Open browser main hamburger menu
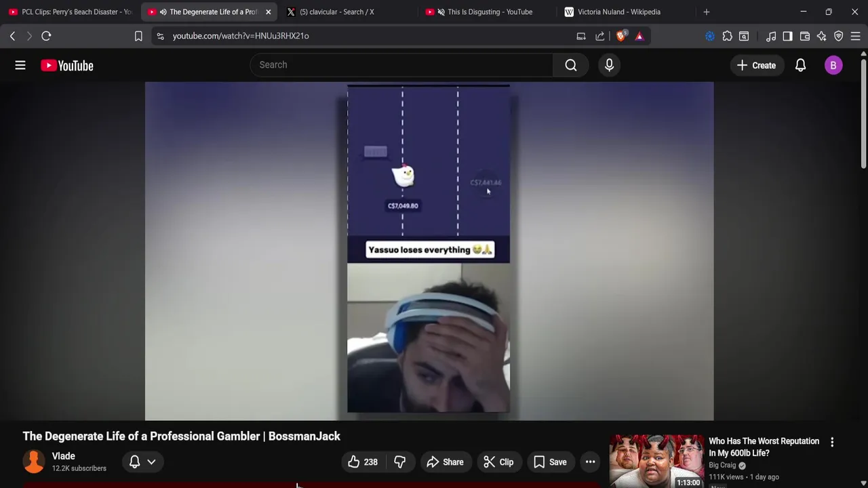Image resolution: width=868 pixels, height=488 pixels. (856, 36)
